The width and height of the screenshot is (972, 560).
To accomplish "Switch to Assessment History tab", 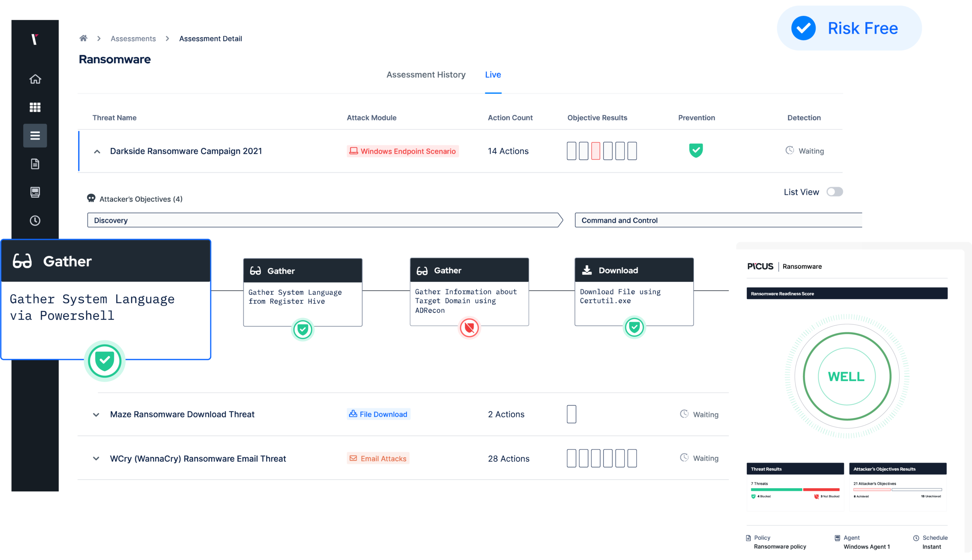I will pyautogui.click(x=426, y=75).
